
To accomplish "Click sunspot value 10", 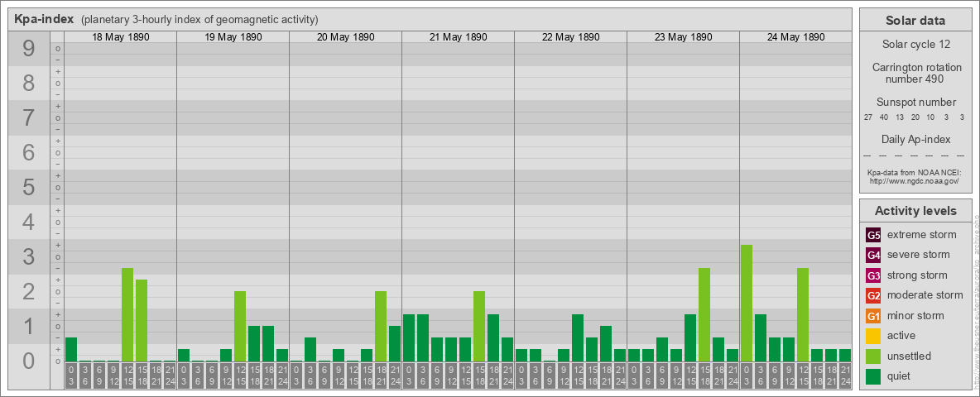I will point(930,117).
